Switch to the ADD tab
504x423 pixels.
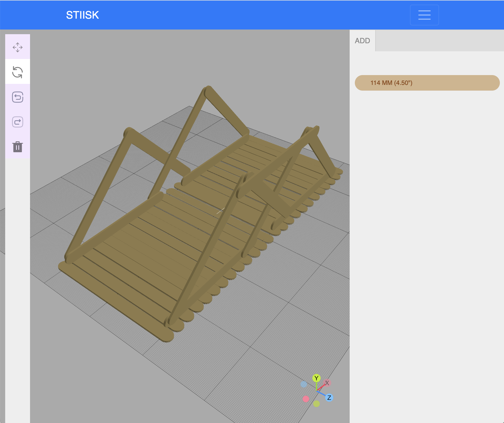tap(362, 41)
